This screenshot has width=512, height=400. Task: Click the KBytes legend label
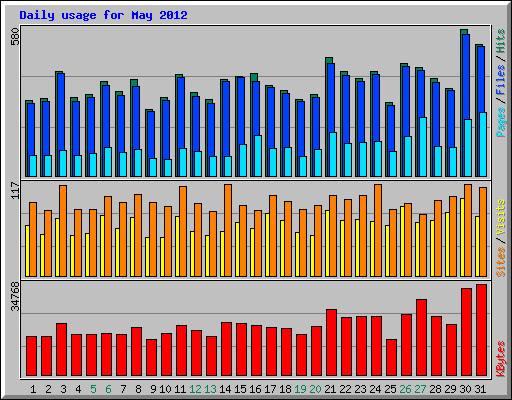pos(501,359)
